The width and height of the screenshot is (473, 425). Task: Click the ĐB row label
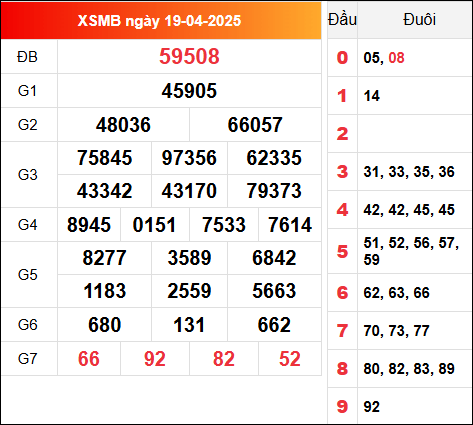[x=27, y=57]
